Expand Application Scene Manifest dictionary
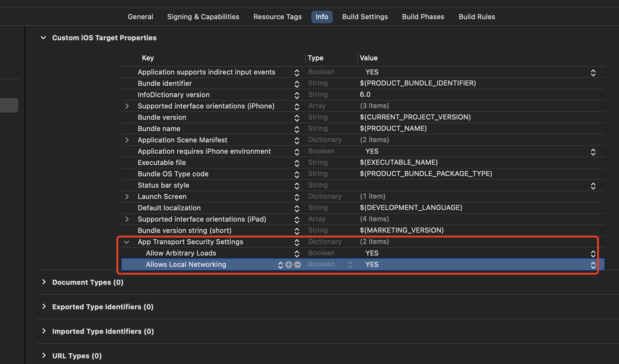The image size is (619, 364). (x=127, y=140)
